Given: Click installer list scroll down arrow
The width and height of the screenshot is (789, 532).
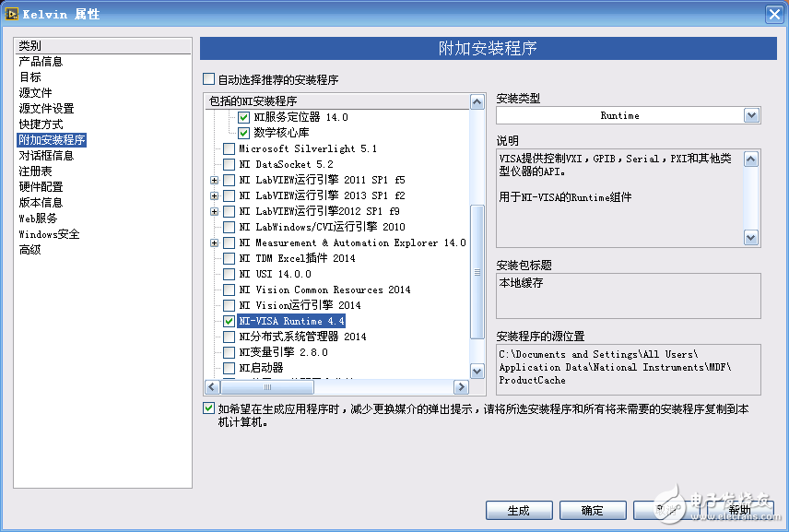Looking at the screenshot, I should point(477,372).
